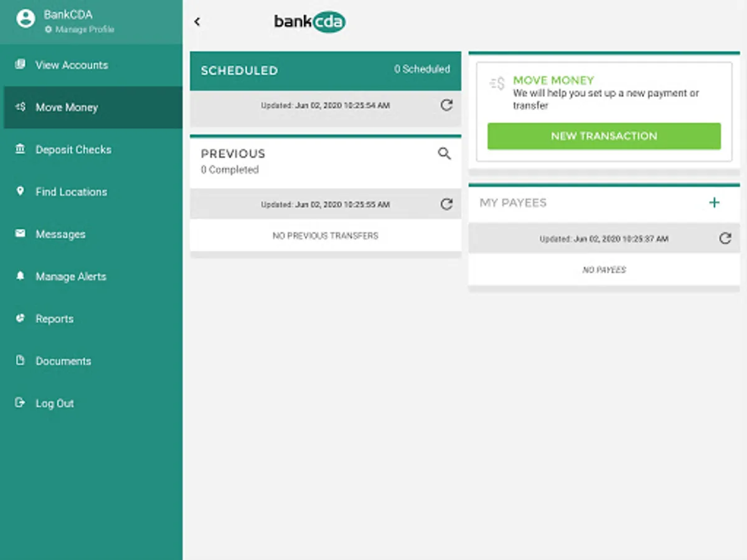The width and height of the screenshot is (747, 560).
Task: Click the Move Money card title
Action: click(x=553, y=80)
